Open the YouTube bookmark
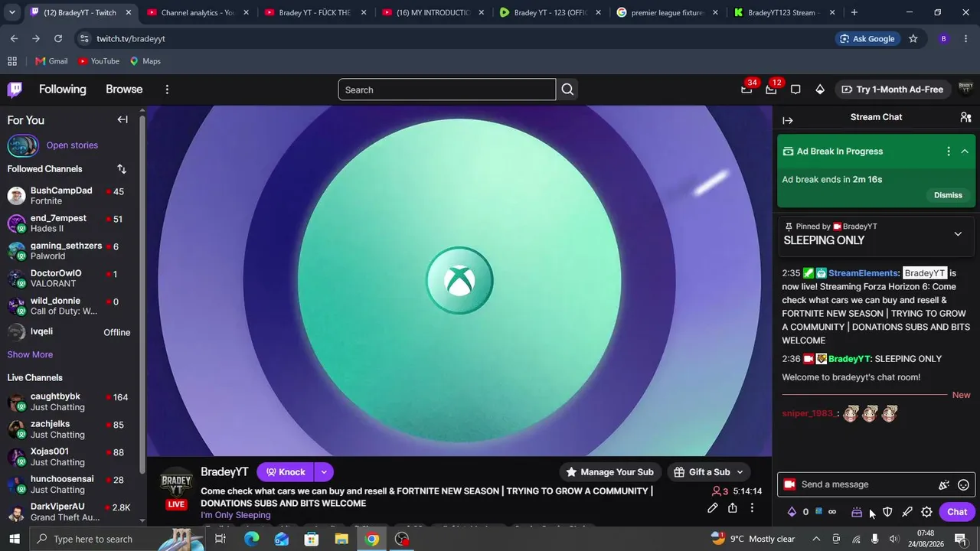 [99, 61]
